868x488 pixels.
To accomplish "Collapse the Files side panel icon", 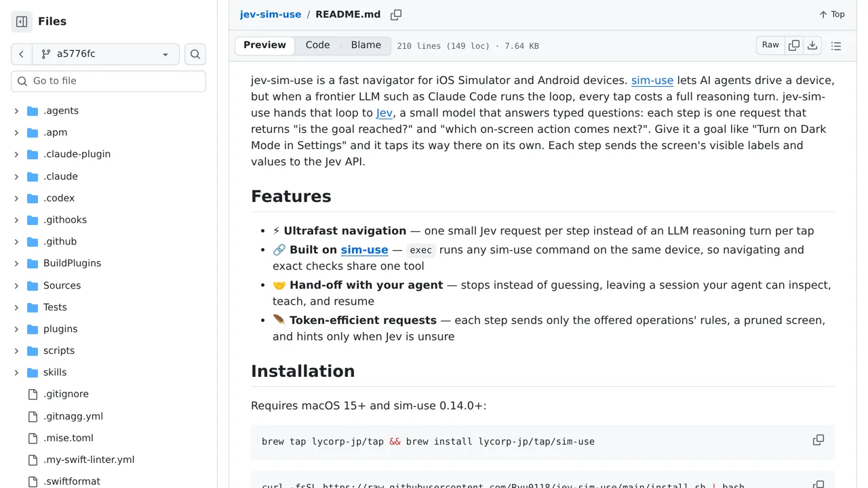I will pyautogui.click(x=22, y=22).
